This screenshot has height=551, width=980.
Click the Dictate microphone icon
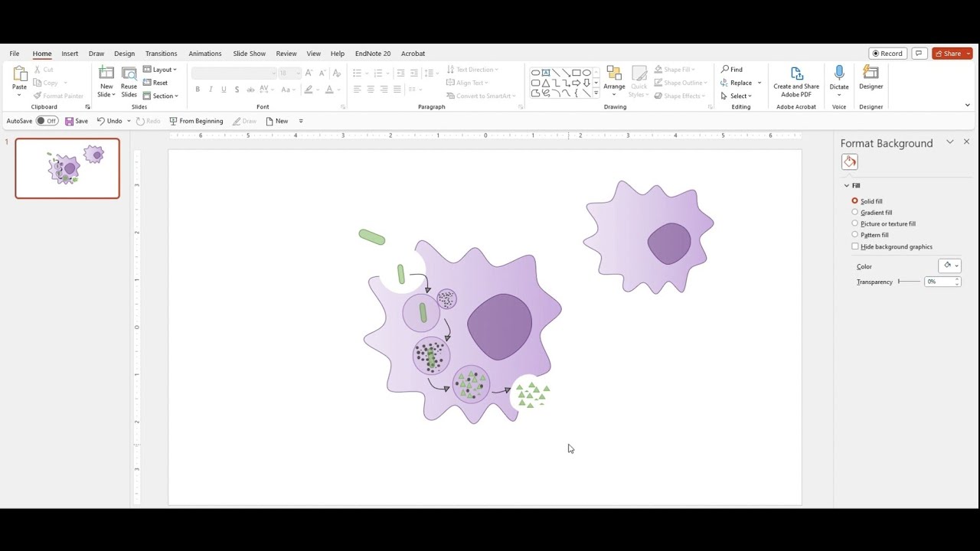(x=839, y=73)
